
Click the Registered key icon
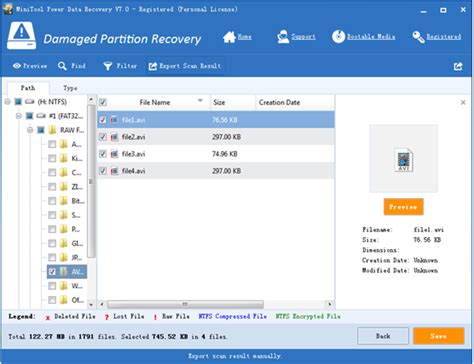click(x=418, y=37)
